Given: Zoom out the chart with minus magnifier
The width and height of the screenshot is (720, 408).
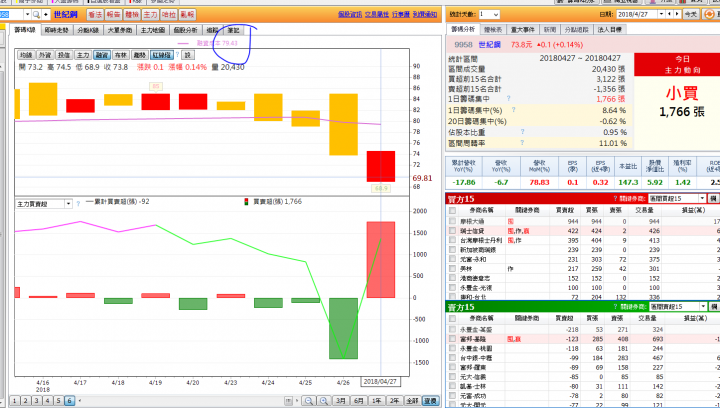Looking at the screenshot, I should [309, 401].
